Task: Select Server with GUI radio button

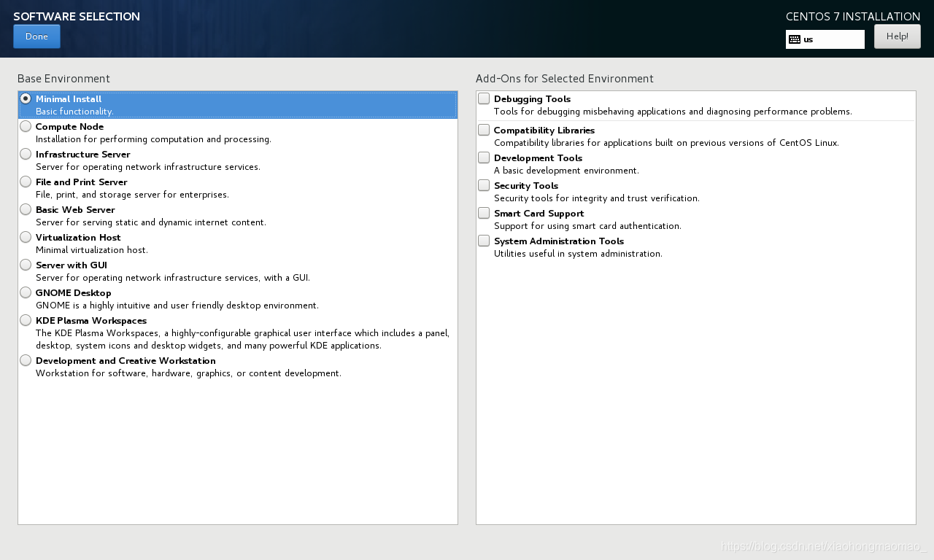Action: pyautogui.click(x=26, y=265)
